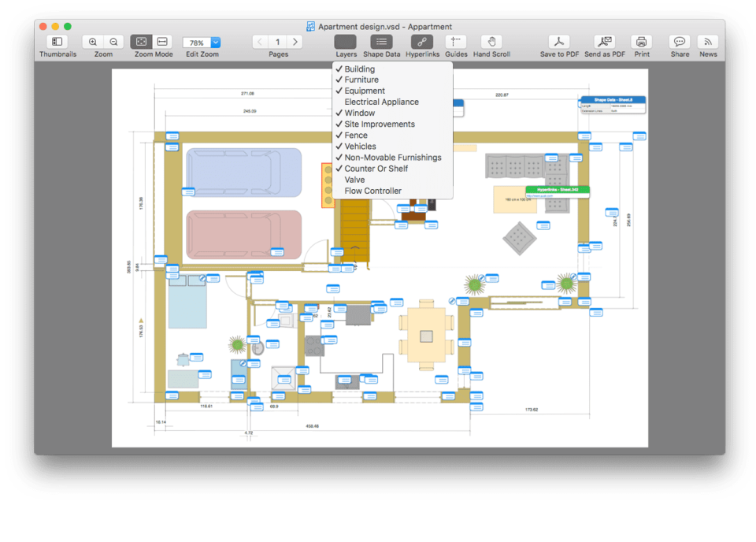The width and height of the screenshot is (756, 542).
Task: Open the Layers dropdown button
Action: coord(346,42)
